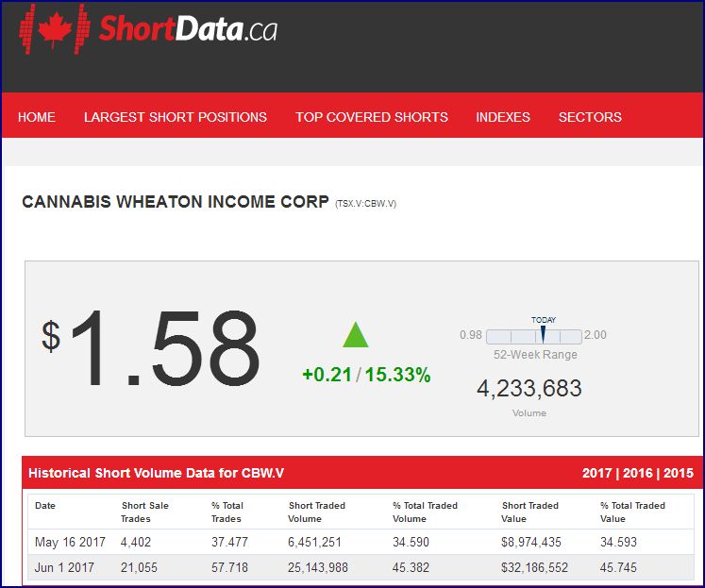Select the 2015 historical data link
Screen dimensions: 705x588
tap(679, 473)
